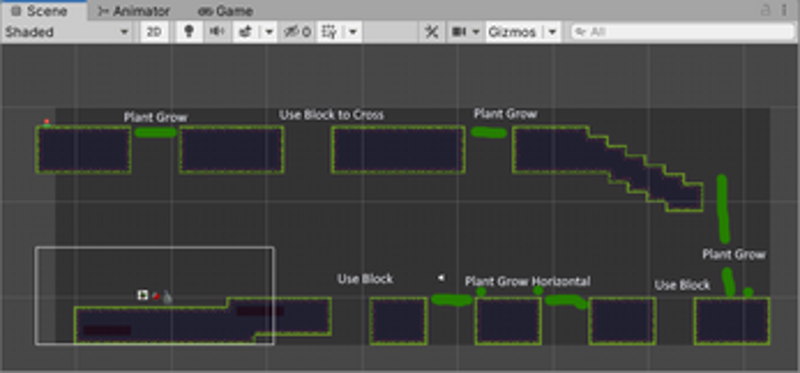Switch to the Game tab
The width and height of the screenshot is (800, 373).
point(226,11)
